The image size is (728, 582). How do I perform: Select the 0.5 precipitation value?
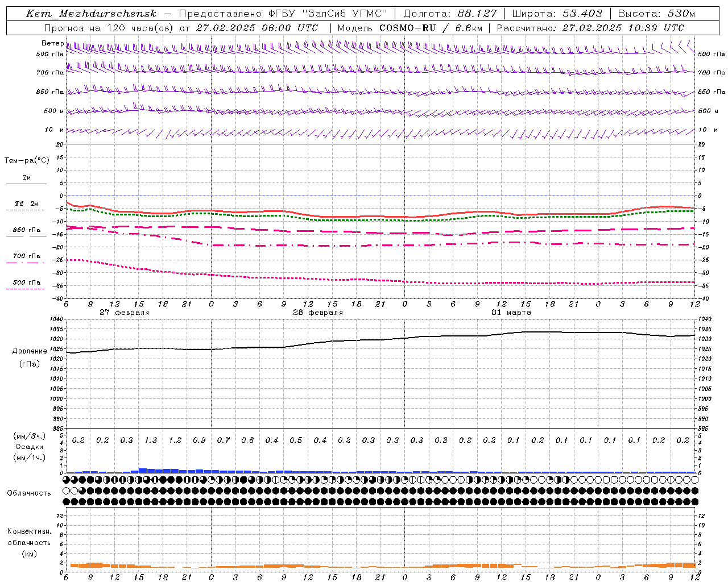click(296, 440)
